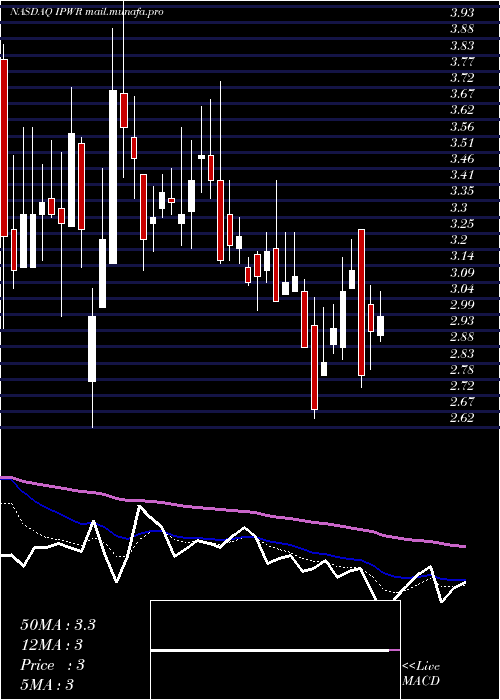Click the 2.88 price axis label
500x700 pixels.
tap(462, 338)
